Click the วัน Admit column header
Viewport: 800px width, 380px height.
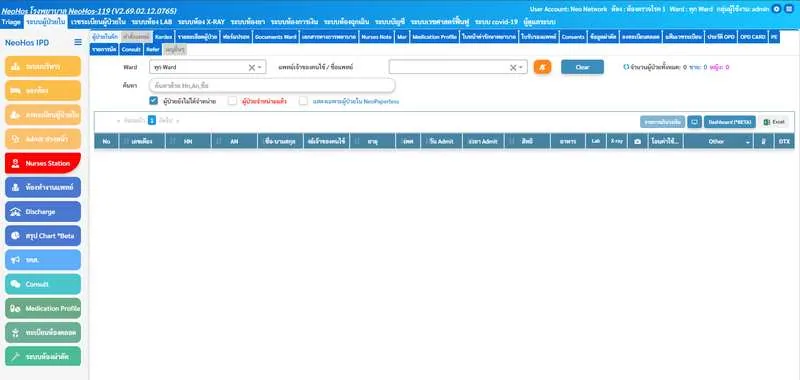tap(442, 141)
